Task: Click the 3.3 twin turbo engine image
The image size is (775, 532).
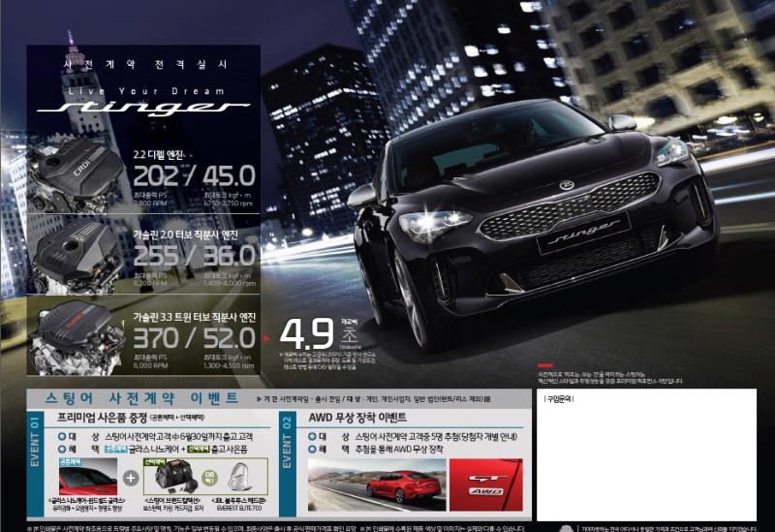Action: 76,338
